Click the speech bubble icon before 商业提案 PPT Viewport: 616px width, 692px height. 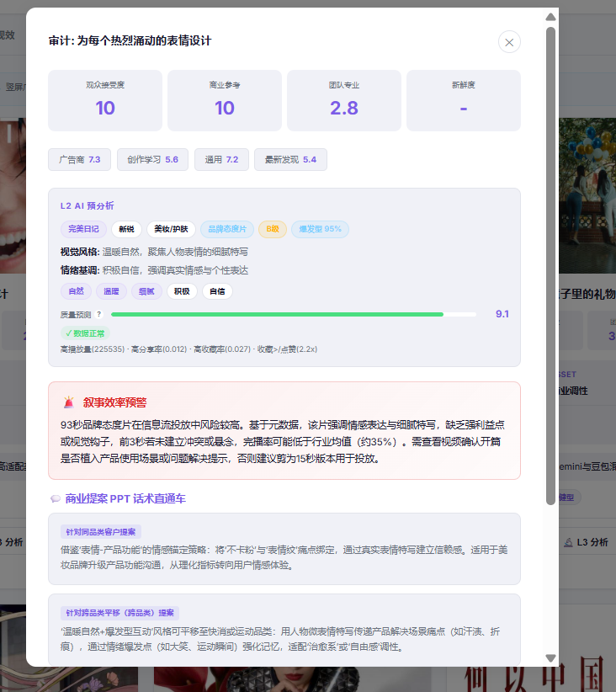(56, 498)
